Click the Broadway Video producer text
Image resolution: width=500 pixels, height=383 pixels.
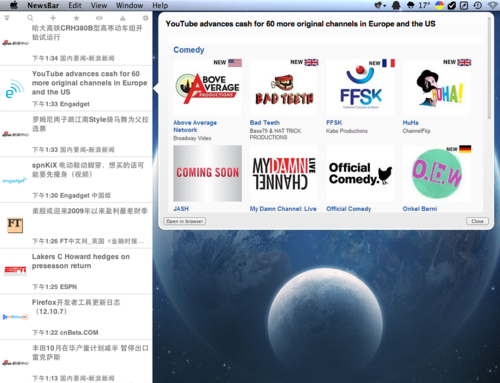(192, 138)
